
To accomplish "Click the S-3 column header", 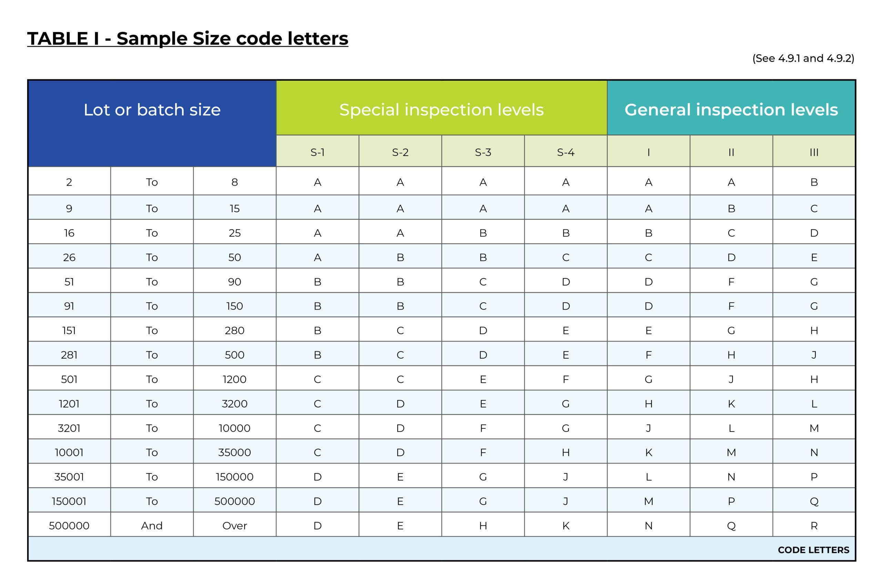I will click(483, 152).
